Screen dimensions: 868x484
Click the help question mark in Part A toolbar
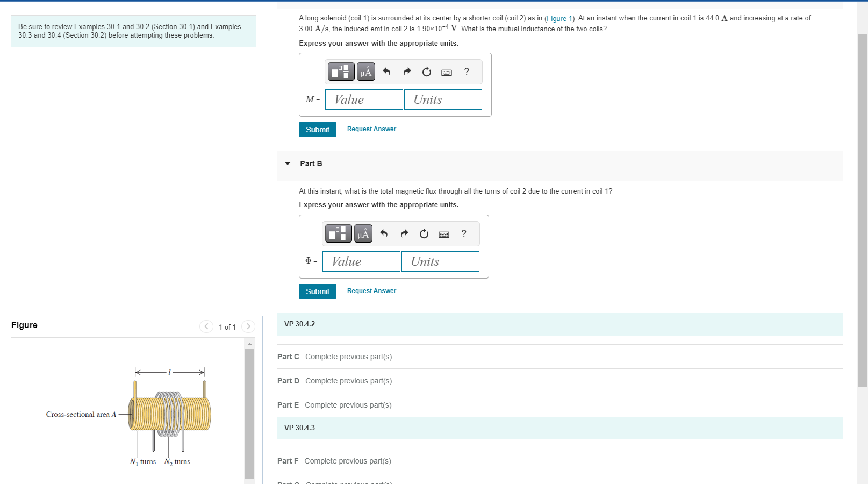point(466,72)
